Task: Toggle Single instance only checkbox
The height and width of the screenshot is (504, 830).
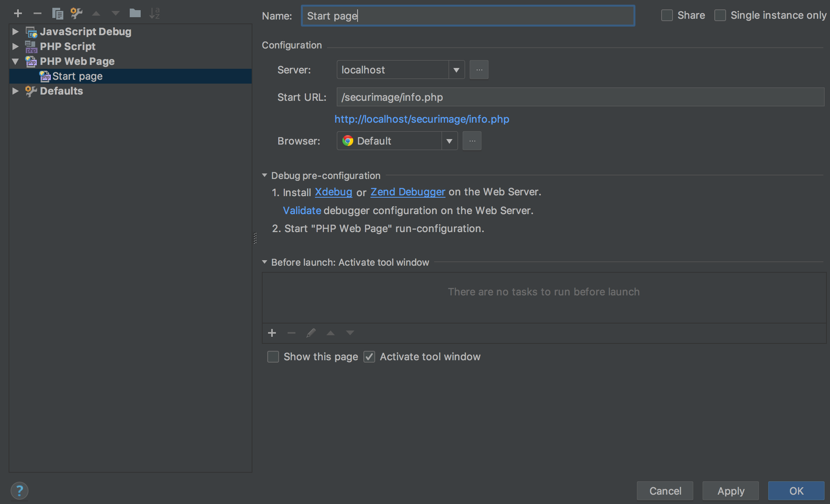Action: [x=720, y=16]
